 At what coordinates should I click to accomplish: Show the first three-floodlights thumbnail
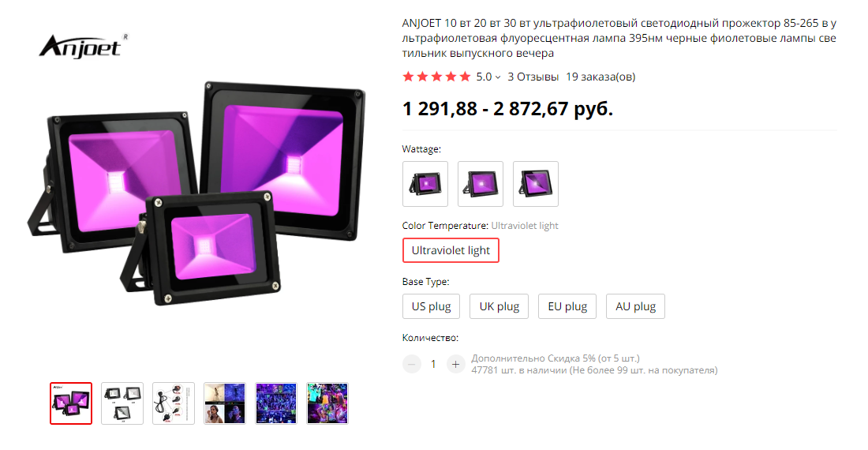[x=71, y=403]
